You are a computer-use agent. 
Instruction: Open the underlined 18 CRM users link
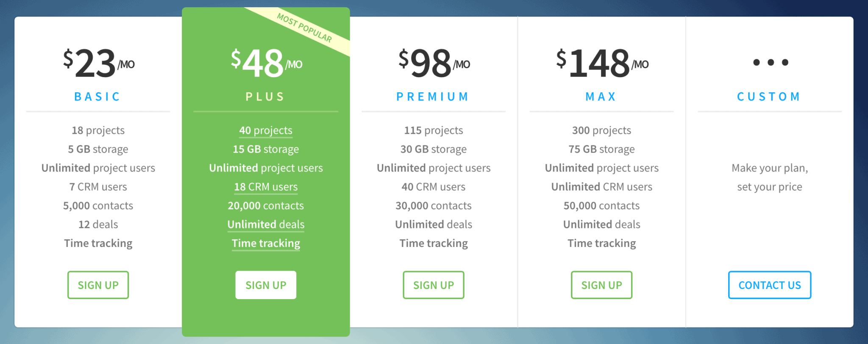pos(266,187)
